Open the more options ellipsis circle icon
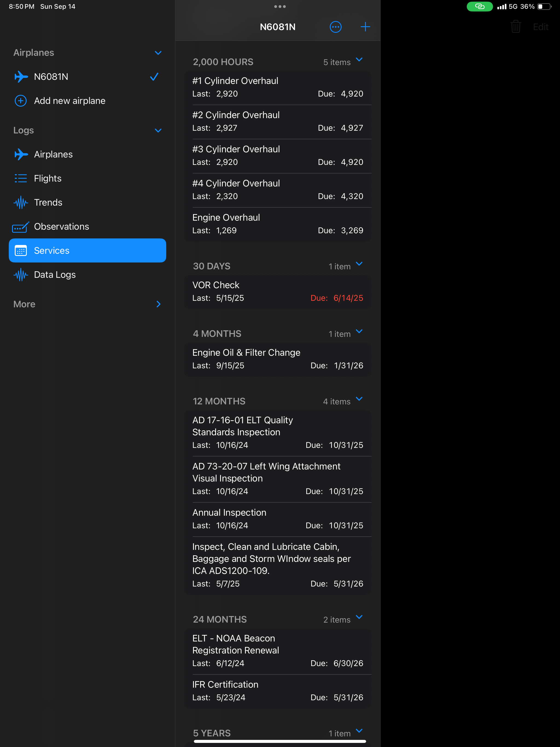The image size is (560, 747). (x=336, y=27)
